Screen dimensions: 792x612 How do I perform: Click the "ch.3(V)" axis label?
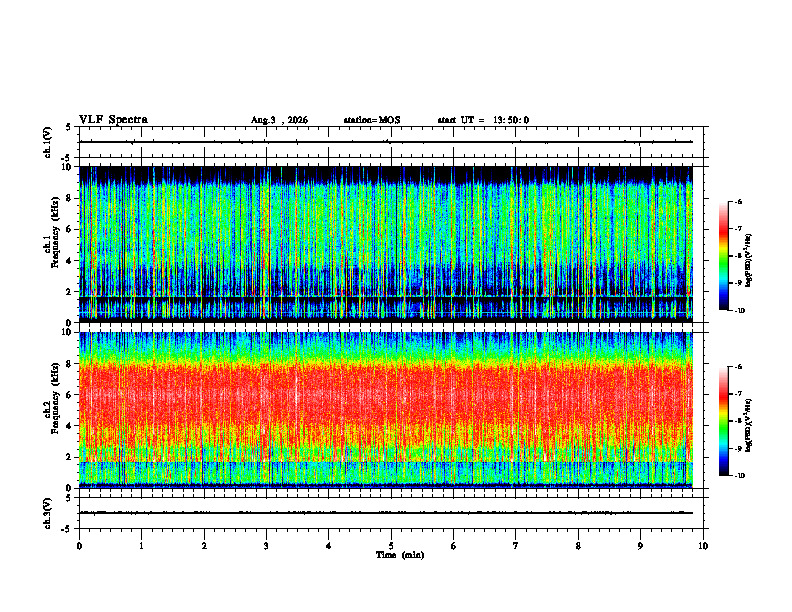pyautogui.click(x=48, y=513)
